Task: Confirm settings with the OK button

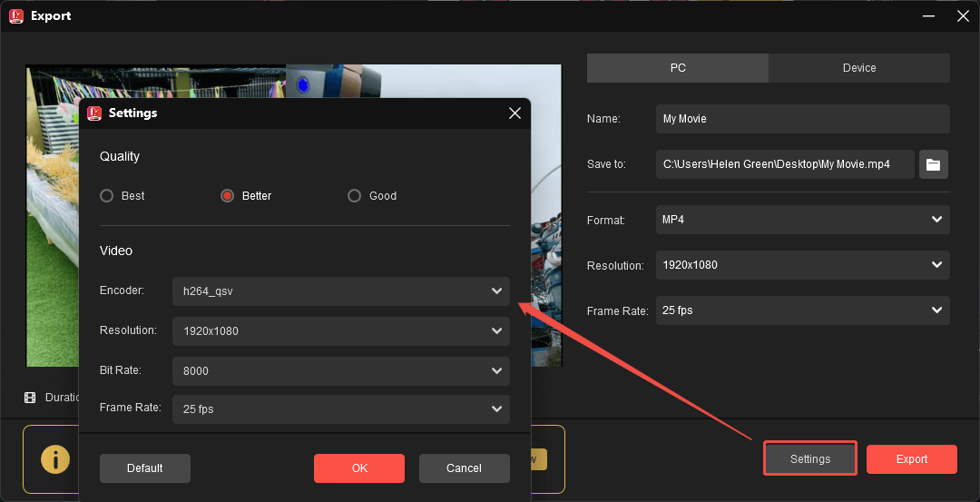Action: tap(359, 468)
